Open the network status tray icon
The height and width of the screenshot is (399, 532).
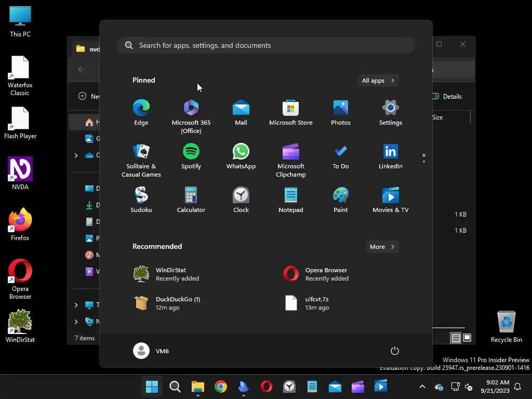click(x=455, y=387)
